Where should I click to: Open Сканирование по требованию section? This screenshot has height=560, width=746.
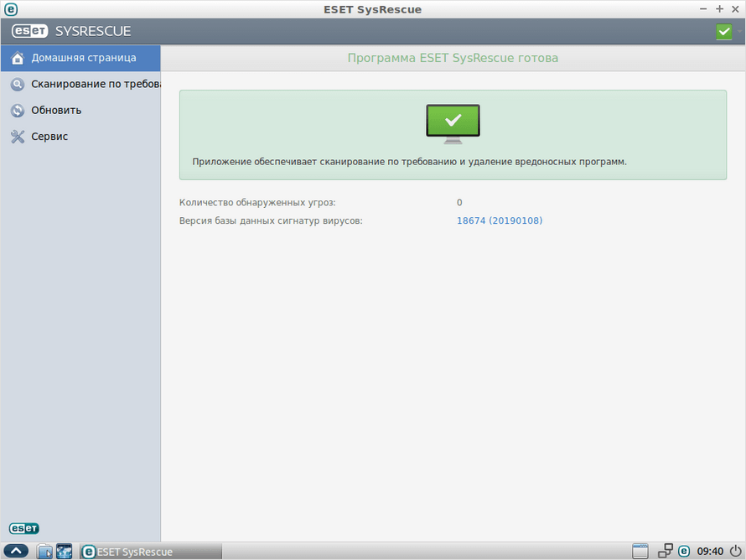(x=95, y=85)
